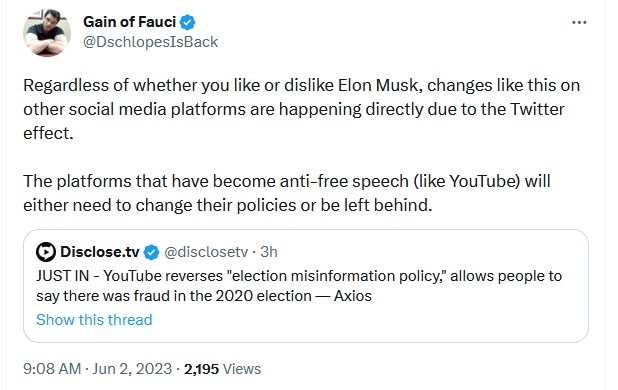The image size is (618, 390).
Task: Click the Jun 2, 2023 date
Action: coord(132,369)
